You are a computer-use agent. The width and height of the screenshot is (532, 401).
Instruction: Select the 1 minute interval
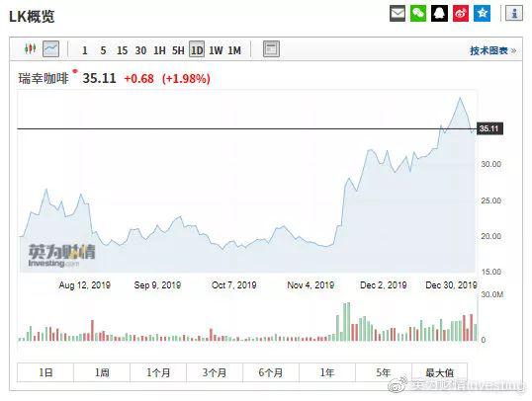pyautogui.click(x=85, y=50)
